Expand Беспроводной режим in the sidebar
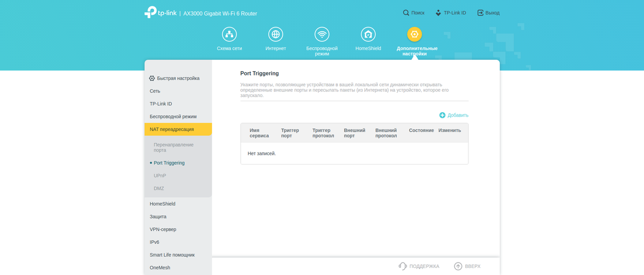The height and width of the screenshot is (275, 644). point(173,116)
